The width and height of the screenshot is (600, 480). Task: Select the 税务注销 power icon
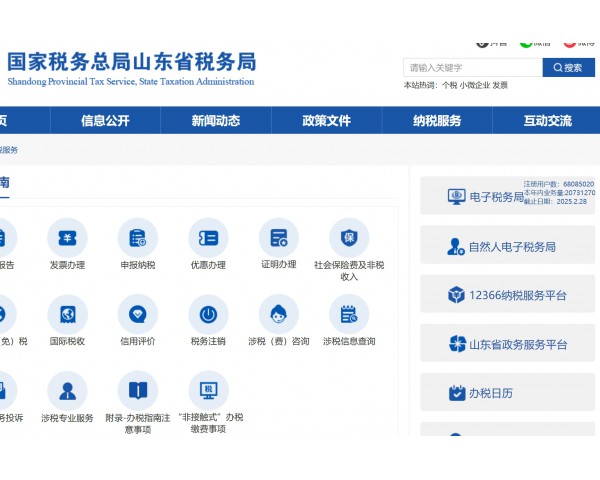click(x=208, y=314)
